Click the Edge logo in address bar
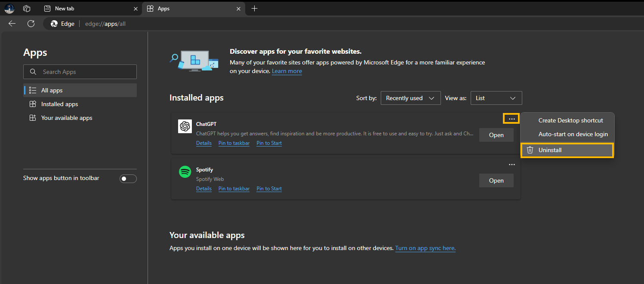 tap(54, 24)
